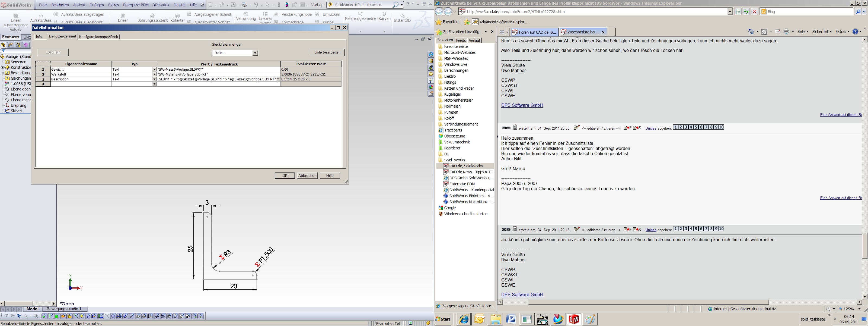The width and height of the screenshot is (868, 326).
Task: Click the Windows Start button
Action: tap(443, 319)
